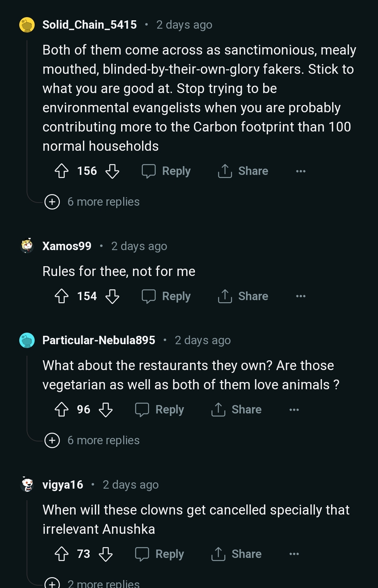Open overflow menu on vigya16's comment
The width and height of the screenshot is (378, 588).
coord(294,554)
